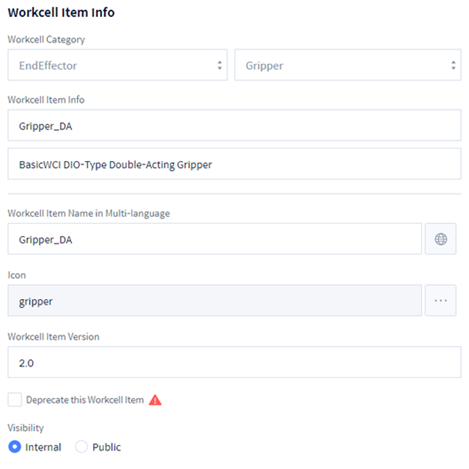Click the Workcell Item Version 2.0 field

coord(234,362)
